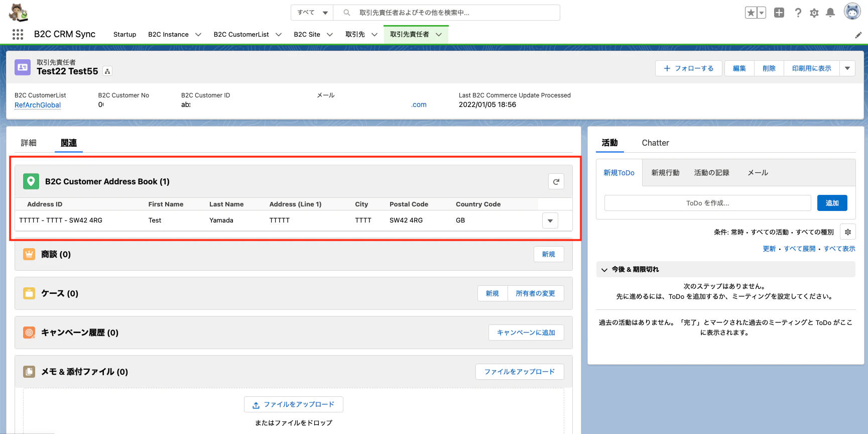The width and height of the screenshot is (868, 434).
Task: Open row actions for the TTTTT address
Action: 550,221
